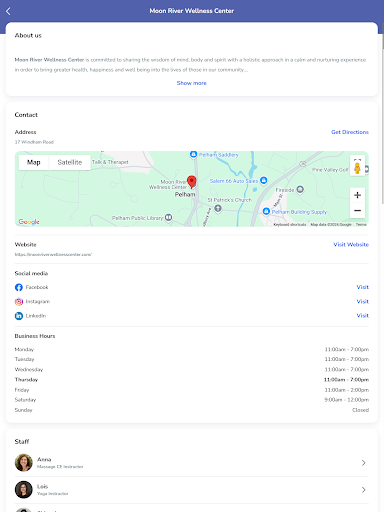Go back using the header arrow
Image resolution: width=384 pixels, height=512 pixels.
coord(8,11)
